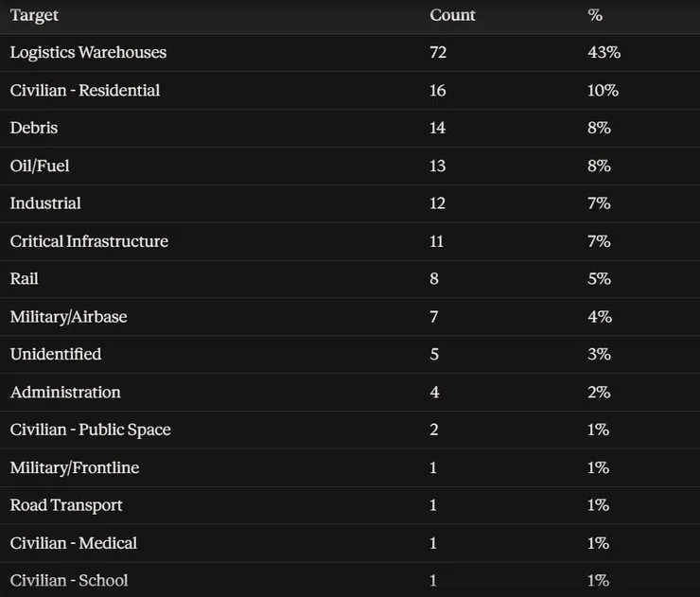Viewport: 700px width, 597px height.
Task: Click the Oil/Fuel target label
Action: click(40, 166)
